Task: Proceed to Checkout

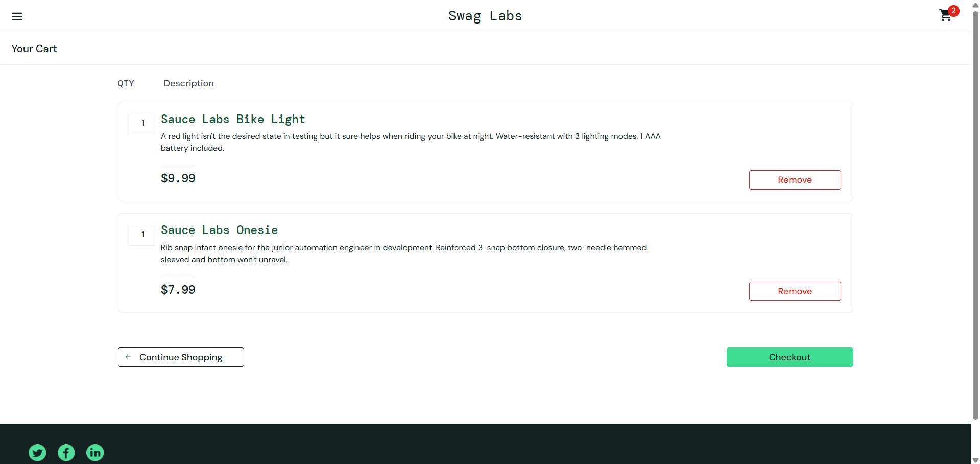Action: 790,357
